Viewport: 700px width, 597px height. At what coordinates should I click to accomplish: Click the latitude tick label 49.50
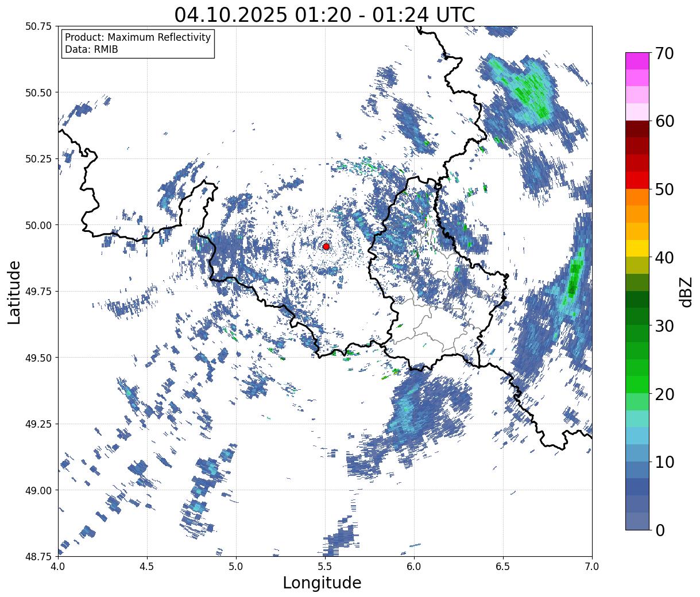pos(38,358)
